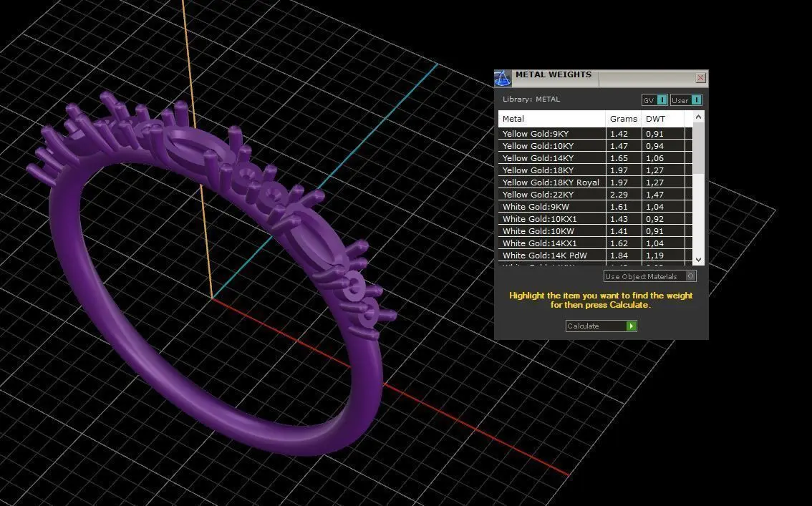The image size is (812, 506).
Task: Click the Metal column header
Action: click(552, 119)
